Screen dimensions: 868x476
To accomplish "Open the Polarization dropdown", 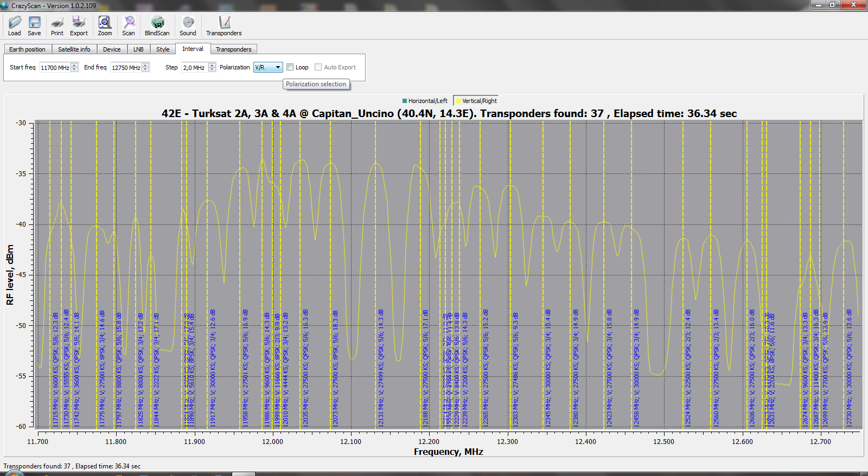I will coord(268,67).
